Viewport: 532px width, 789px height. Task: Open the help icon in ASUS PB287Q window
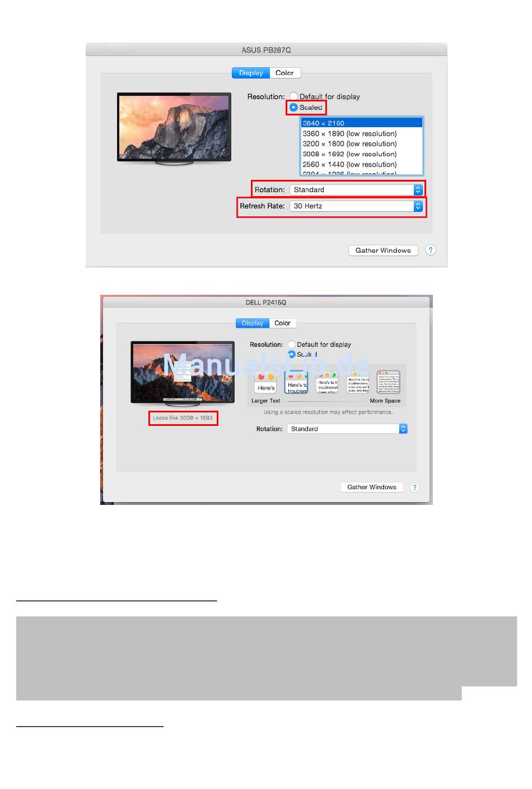click(430, 250)
